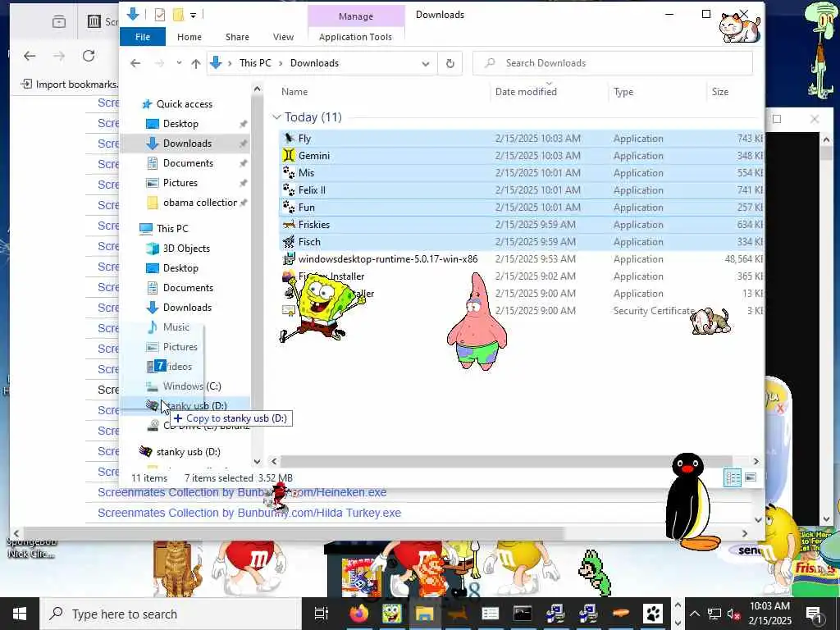Select the Gemini application icon
The width and height of the screenshot is (840, 630).
(x=289, y=155)
